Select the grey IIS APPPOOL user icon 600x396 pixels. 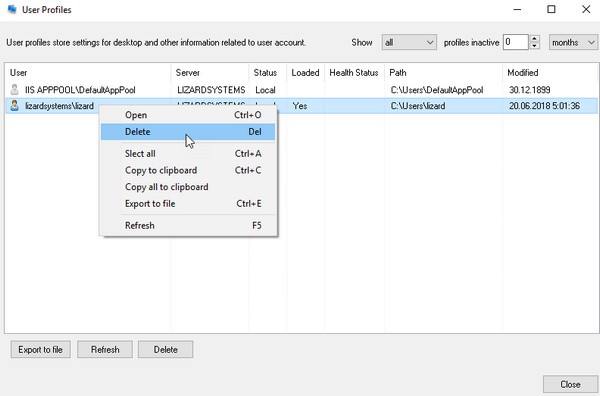click(15, 90)
